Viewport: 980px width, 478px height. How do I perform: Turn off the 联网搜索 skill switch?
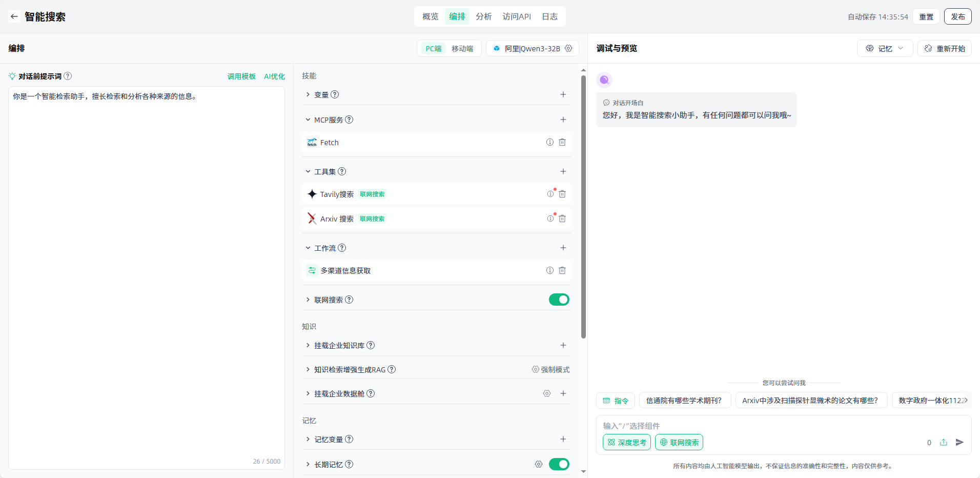coord(559,300)
